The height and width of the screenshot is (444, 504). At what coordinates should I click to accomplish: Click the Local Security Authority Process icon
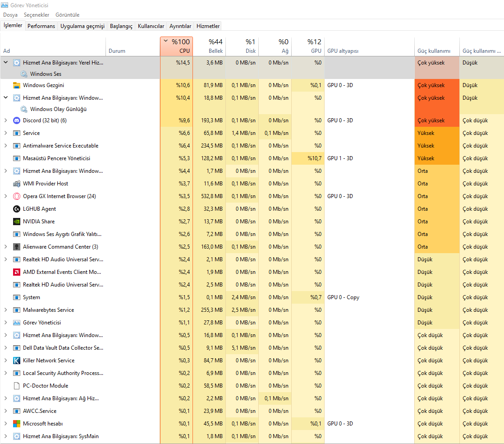16,373
